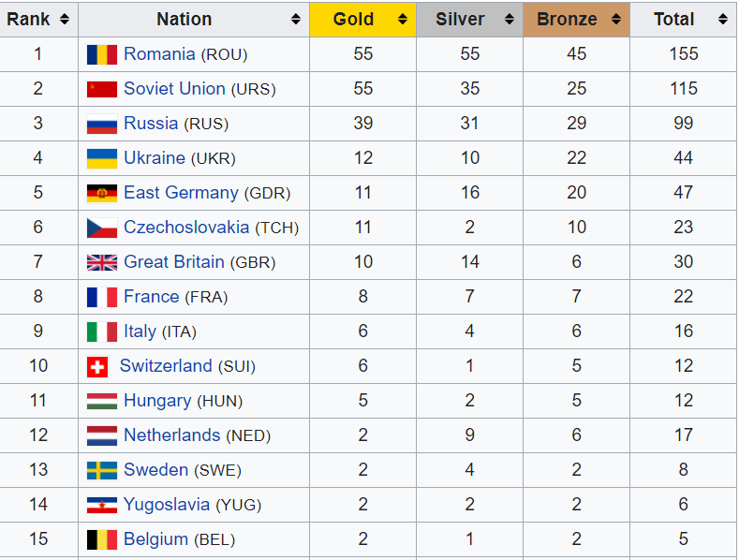Click the Czechoslovakia flag icon
This screenshot has height=560, width=739.
click(102, 228)
